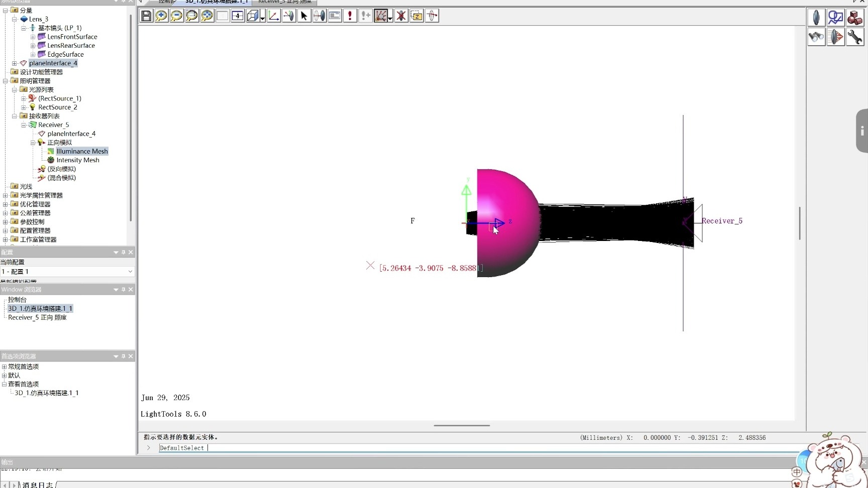
Task: Toggle the coordinate axes display icon
Action: tap(274, 16)
